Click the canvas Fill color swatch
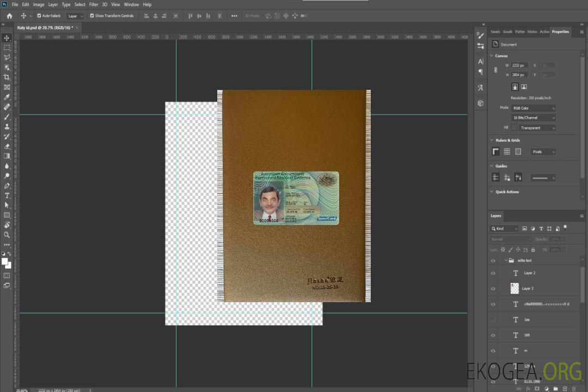This screenshot has width=588, height=392. [514, 128]
